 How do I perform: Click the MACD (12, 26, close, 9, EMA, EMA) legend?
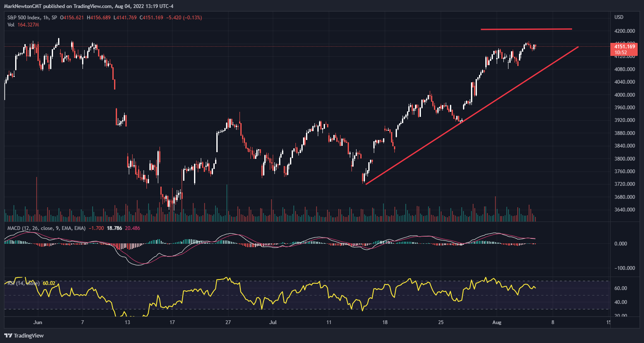(x=46, y=228)
